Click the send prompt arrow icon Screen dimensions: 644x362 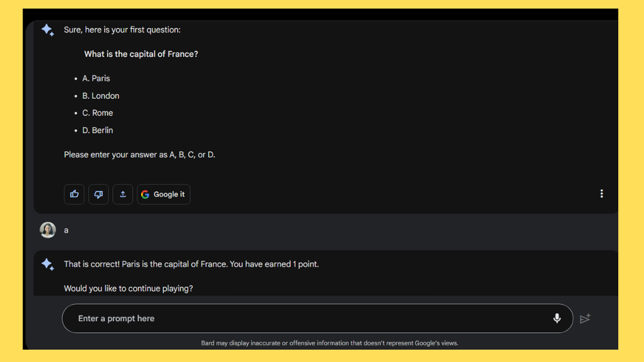click(586, 318)
